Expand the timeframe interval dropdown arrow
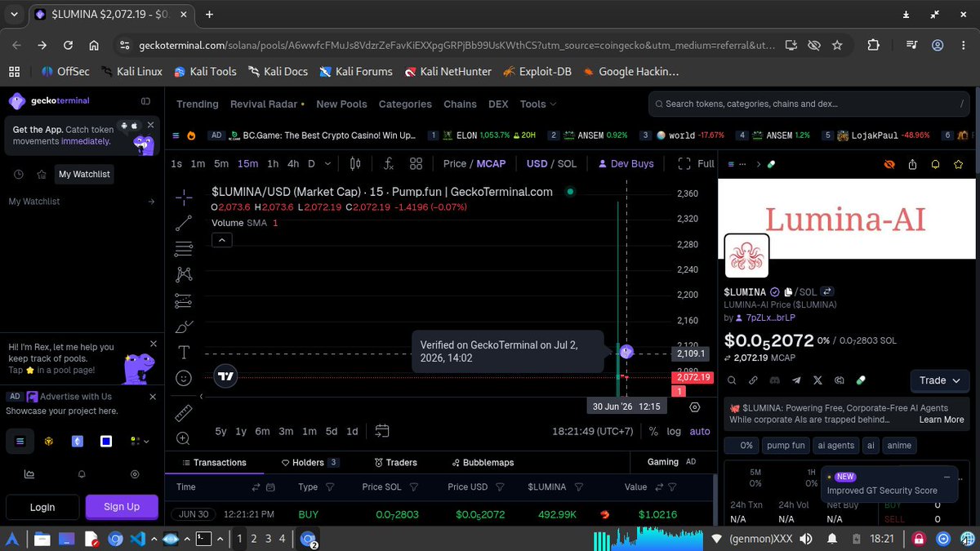The image size is (980, 551). (x=327, y=163)
